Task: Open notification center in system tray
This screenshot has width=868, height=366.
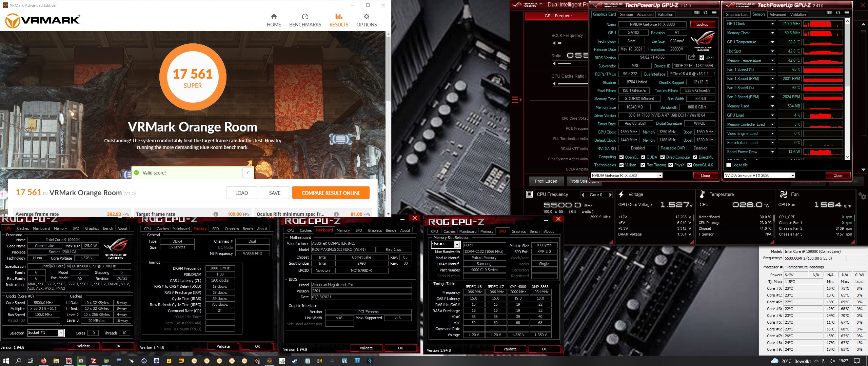Action: [856, 361]
